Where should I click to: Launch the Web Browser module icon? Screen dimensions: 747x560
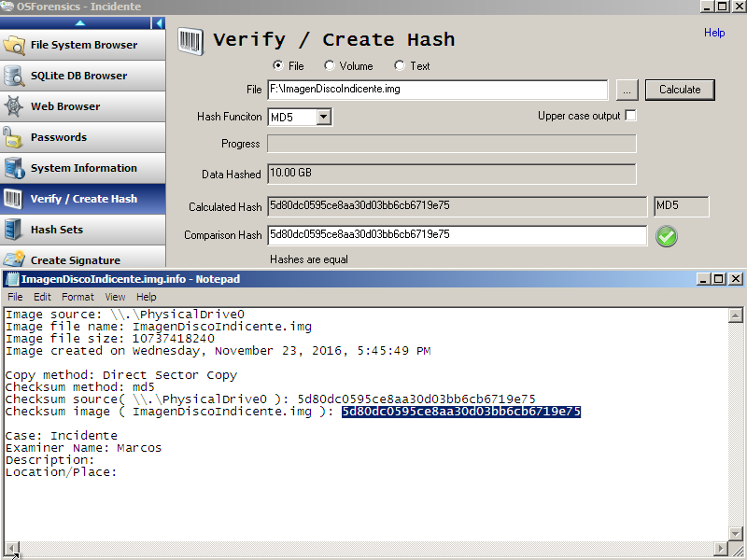[15, 106]
